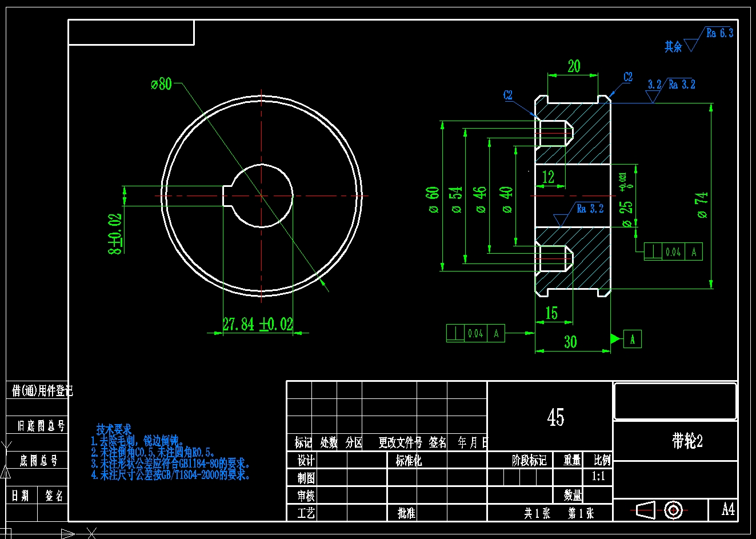Click the 15 length dimension
Viewport: 756px width, 539px height.
point(551,313)
